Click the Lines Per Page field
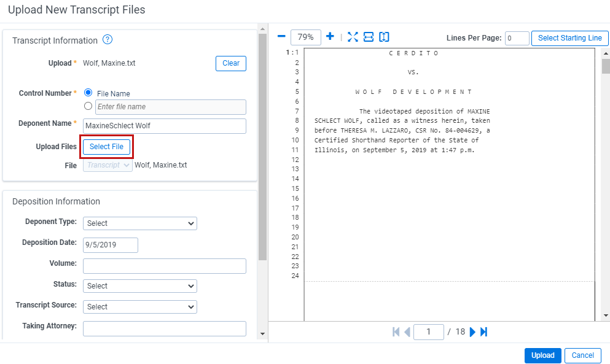610x364 pixels. [x=517, y=38]
